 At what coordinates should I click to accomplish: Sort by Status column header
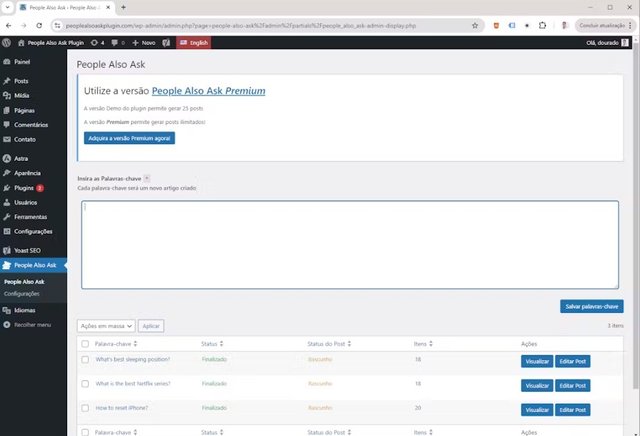212,344
